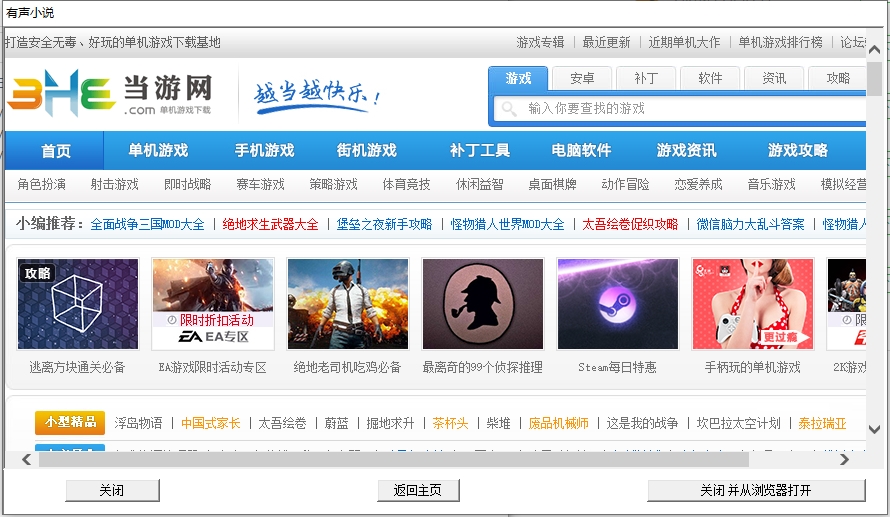
Task: Switch to the 安卓 search tab
Action: (582, 78)
